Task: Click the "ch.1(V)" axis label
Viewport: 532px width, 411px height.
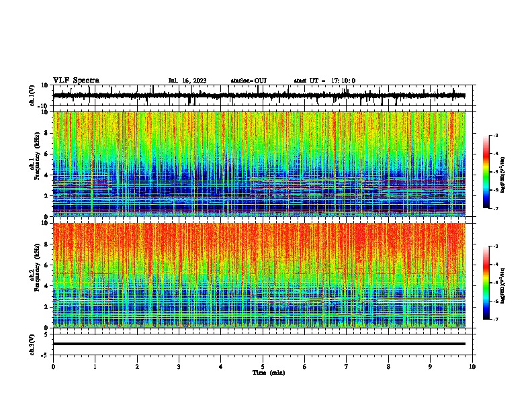Action: (32, 95)
